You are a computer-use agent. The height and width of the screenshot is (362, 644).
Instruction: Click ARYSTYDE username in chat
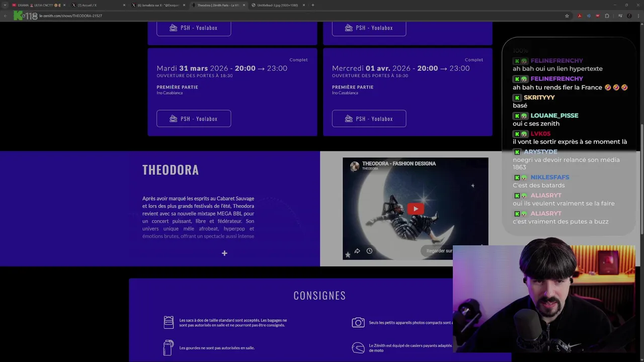(x=540, y=152)
